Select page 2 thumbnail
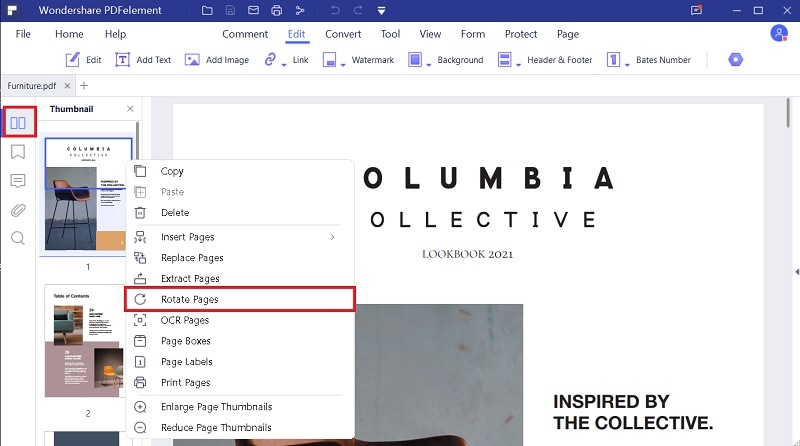The image size is (800, 446). (84, 341)
